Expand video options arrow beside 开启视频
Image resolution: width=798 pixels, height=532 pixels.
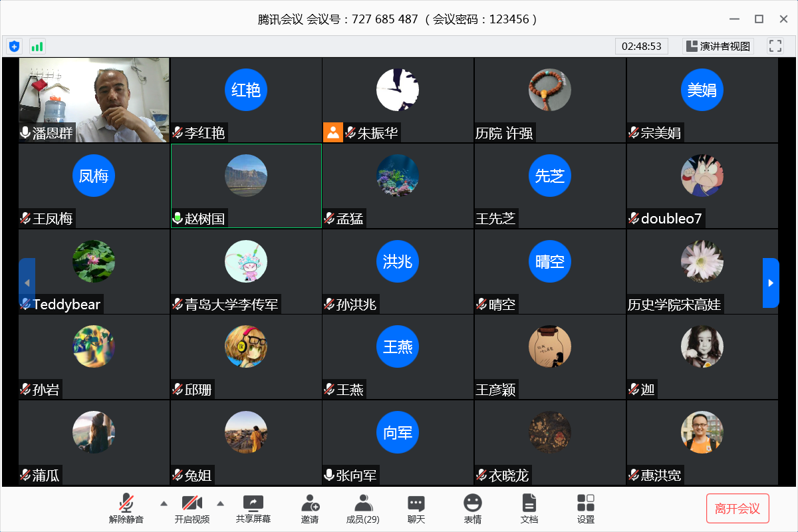(221, 503)
